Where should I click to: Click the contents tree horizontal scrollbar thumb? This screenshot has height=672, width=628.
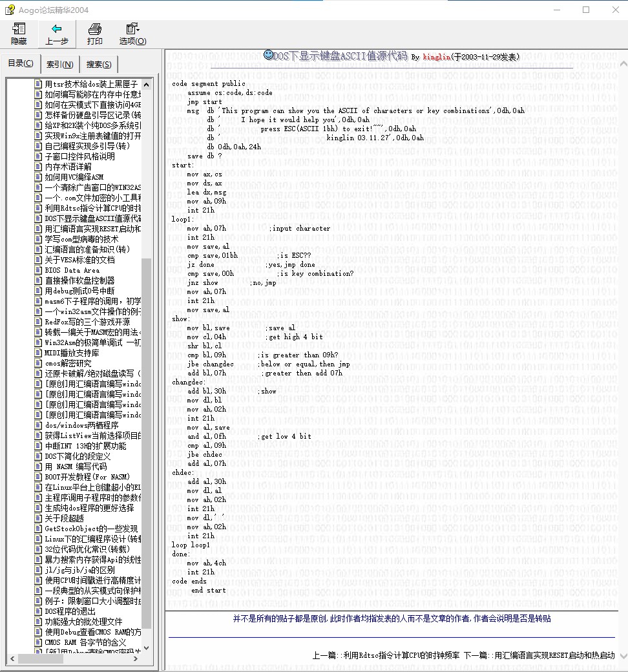click(x=40, y=658)
